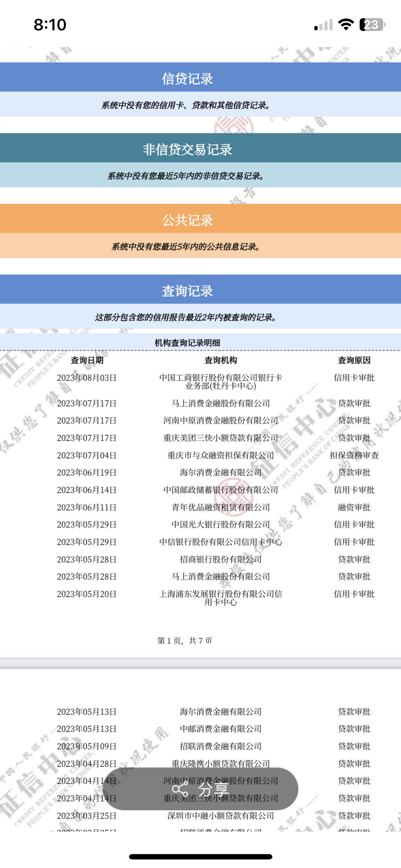Image resolution: width=401 pixels, height=868 pixels.
Task: Click 海尔消费金融有限公司 in the 06月19日 row
Action: point(221,472)
